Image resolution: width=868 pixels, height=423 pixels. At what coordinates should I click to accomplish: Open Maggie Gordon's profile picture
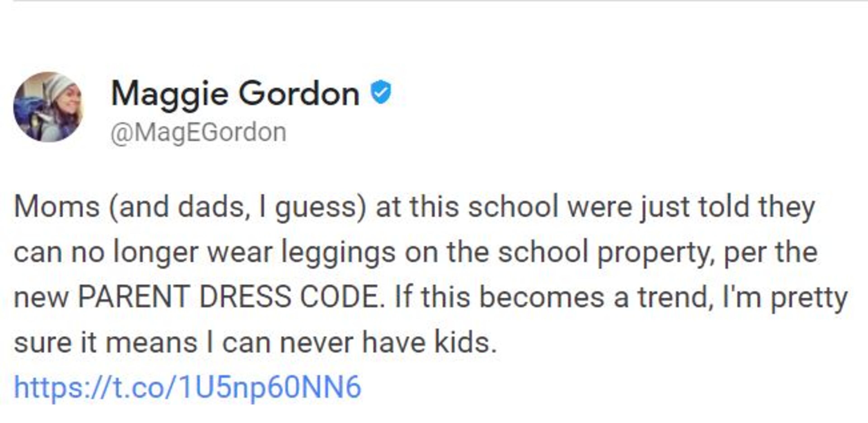(47, 107)
